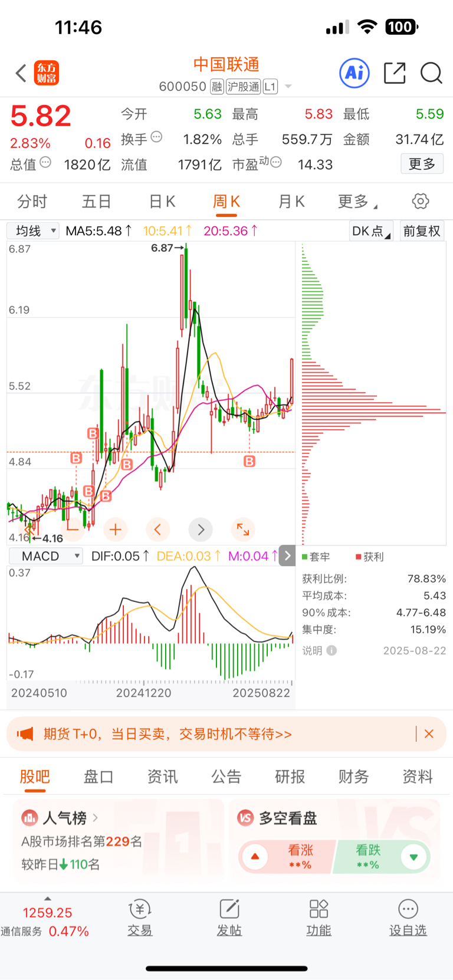The height and width of the screenshot is (980, 453).
Task: Tap the B signal marker near 4.84
Action: (76, 458)
